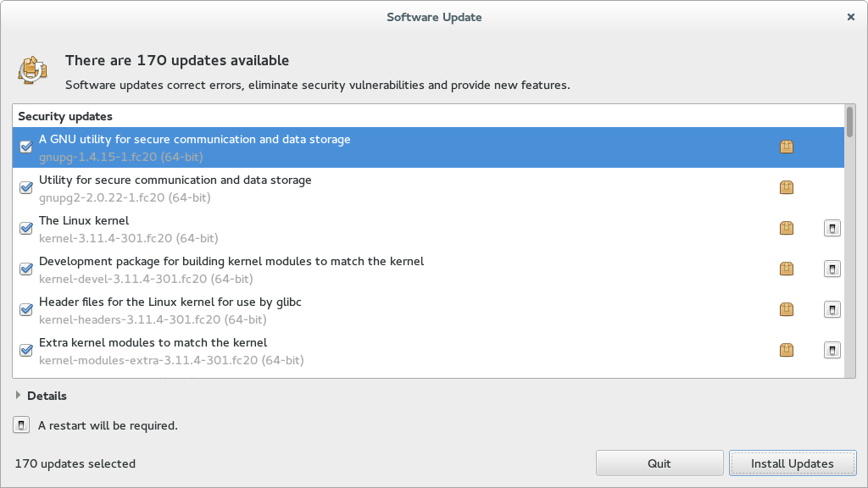Close the Software Update window
Screen dimensions: 868x488
851,17
